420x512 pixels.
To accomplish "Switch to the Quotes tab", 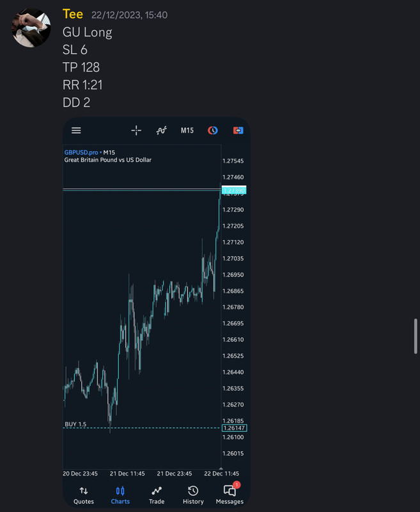I will [x=84, y=495].
